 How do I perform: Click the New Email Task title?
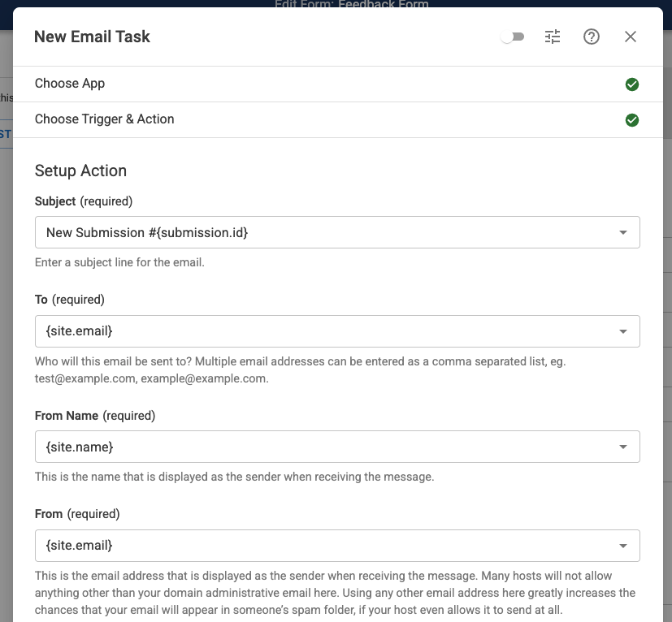point(92,37)
